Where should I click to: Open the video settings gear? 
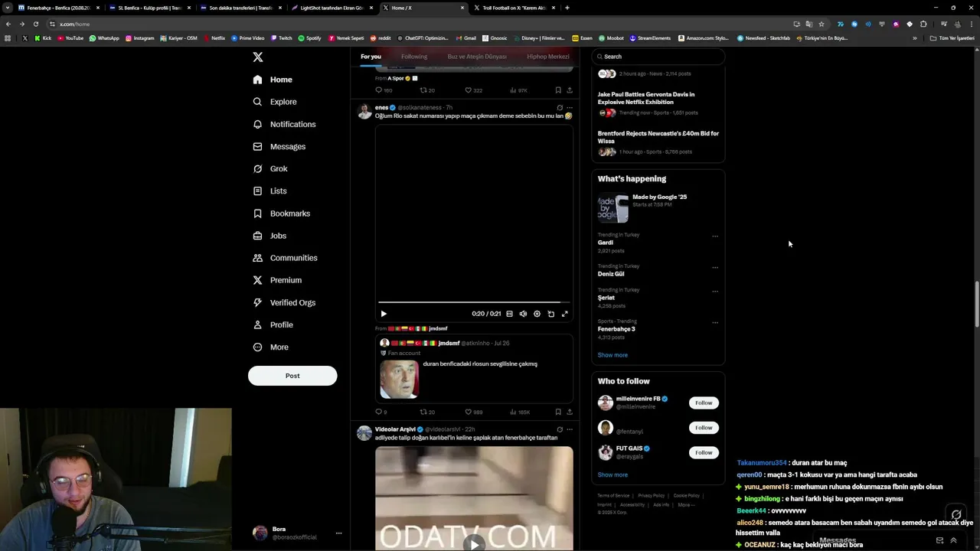pos(537,314)
